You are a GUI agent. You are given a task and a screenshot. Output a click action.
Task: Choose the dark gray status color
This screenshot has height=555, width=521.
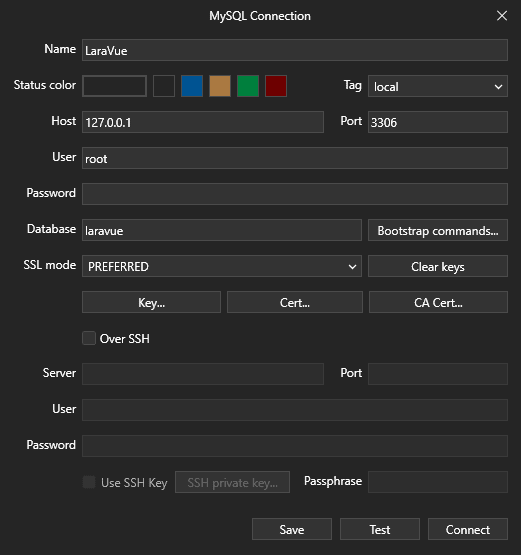click(x=164, y=86)
